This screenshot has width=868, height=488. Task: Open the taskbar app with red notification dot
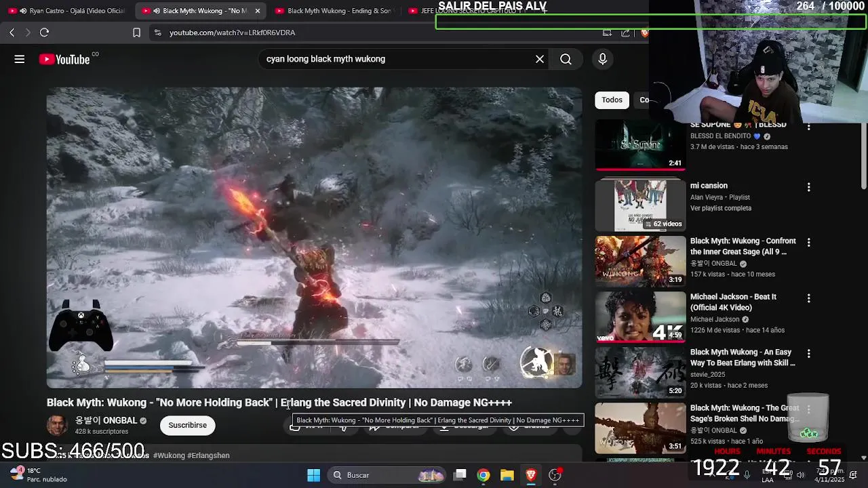(x=555, y=475)
